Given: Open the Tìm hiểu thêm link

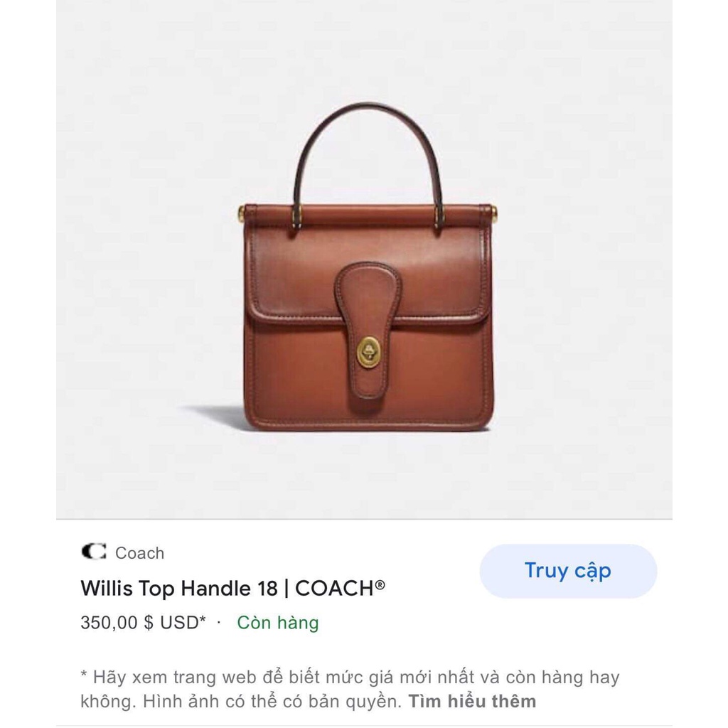Looking at the screenshot, I should click(x=472, y=701).
